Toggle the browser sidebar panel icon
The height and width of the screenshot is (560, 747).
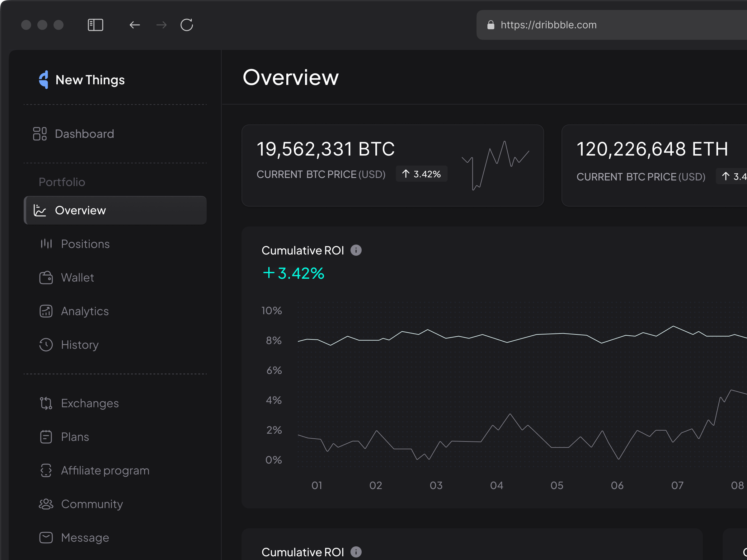click(x=95, y=25)
